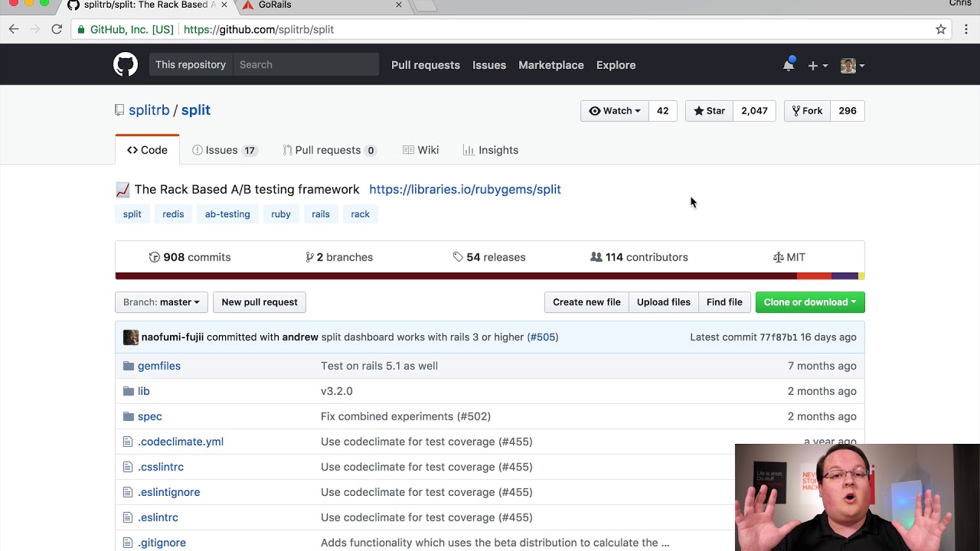The image size is (980, 551).
Task: Click the browser address bar URL
Action: 259,29
